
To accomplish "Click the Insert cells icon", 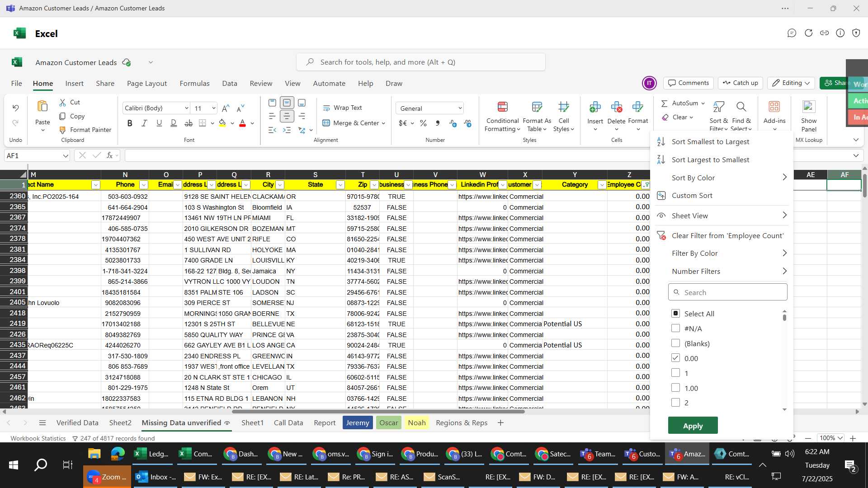I will (x=595, y=107).
